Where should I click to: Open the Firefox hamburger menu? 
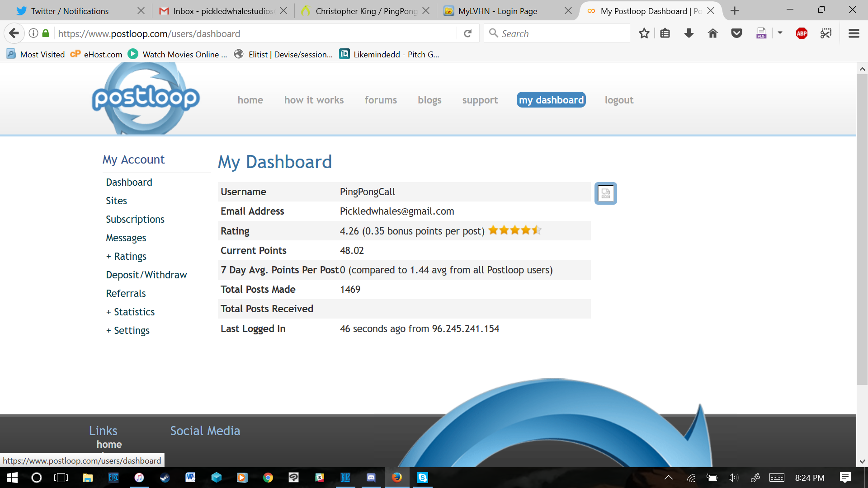coord(854,33)
